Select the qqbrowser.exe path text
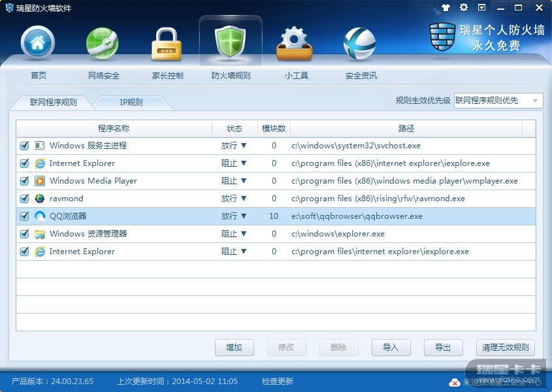 tap(357, 216)
